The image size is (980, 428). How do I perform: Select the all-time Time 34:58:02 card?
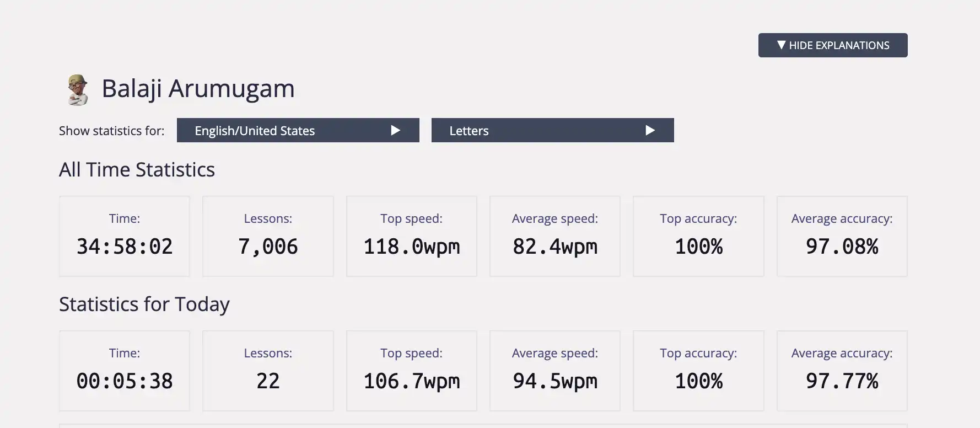[x=125, y=236]
